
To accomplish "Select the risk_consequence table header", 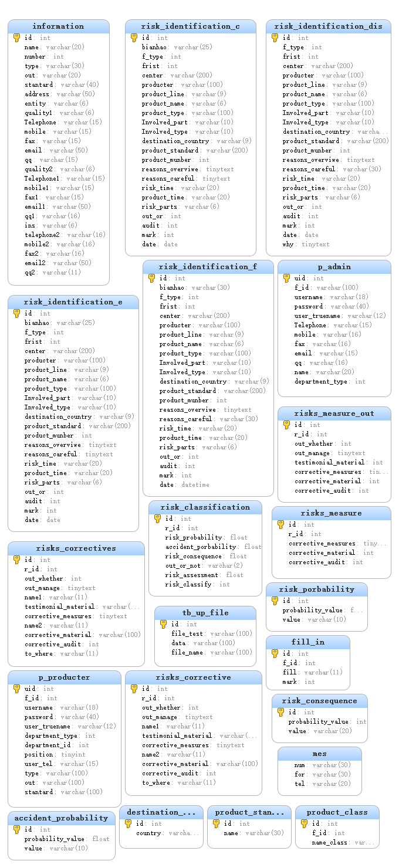I will [320, 701].
